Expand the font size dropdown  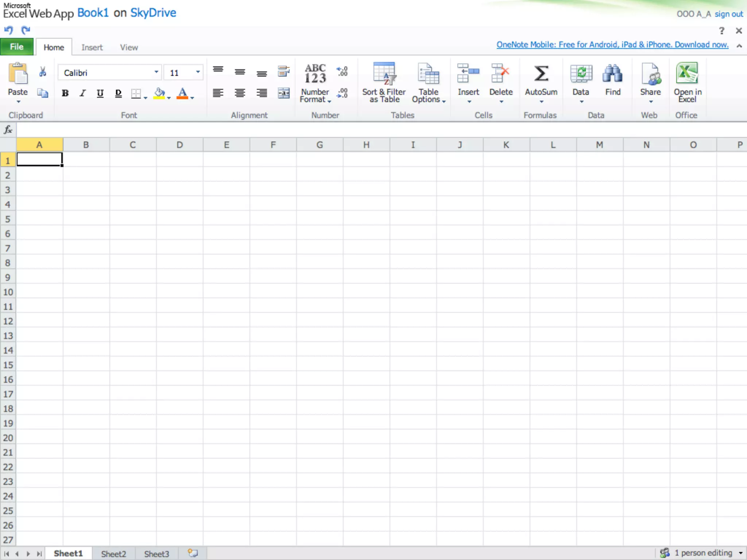click(x=198, y=72)
